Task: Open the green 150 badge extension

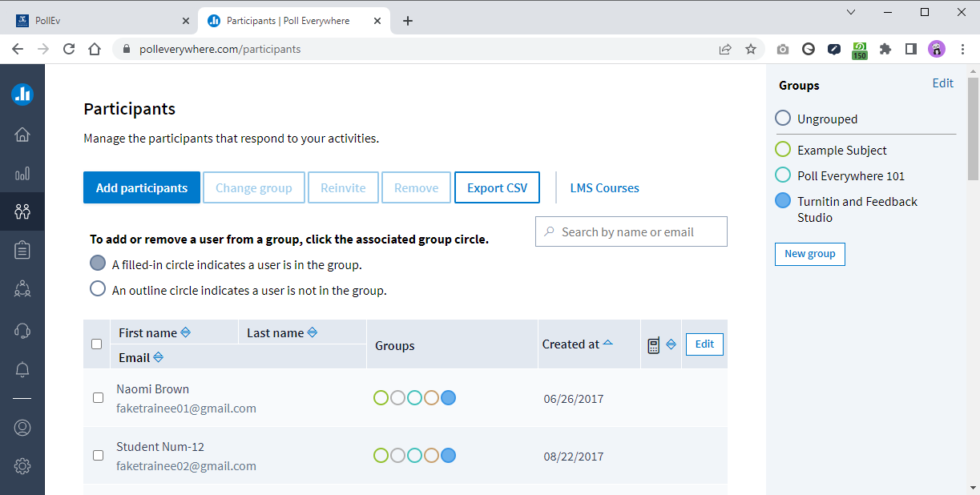Action: click(860, 50)
